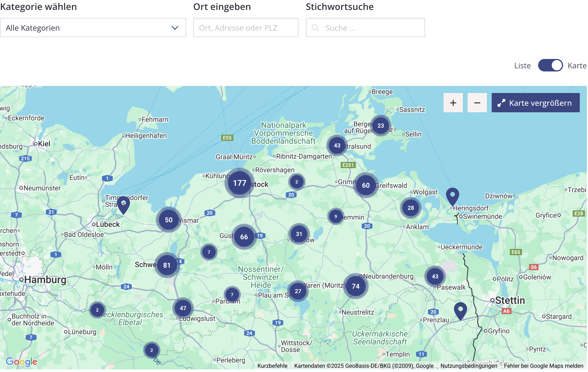Open the 74 cluster near Neubrandenburg
The width and height of the screenshot is (588, 372).
pos(356,286)
